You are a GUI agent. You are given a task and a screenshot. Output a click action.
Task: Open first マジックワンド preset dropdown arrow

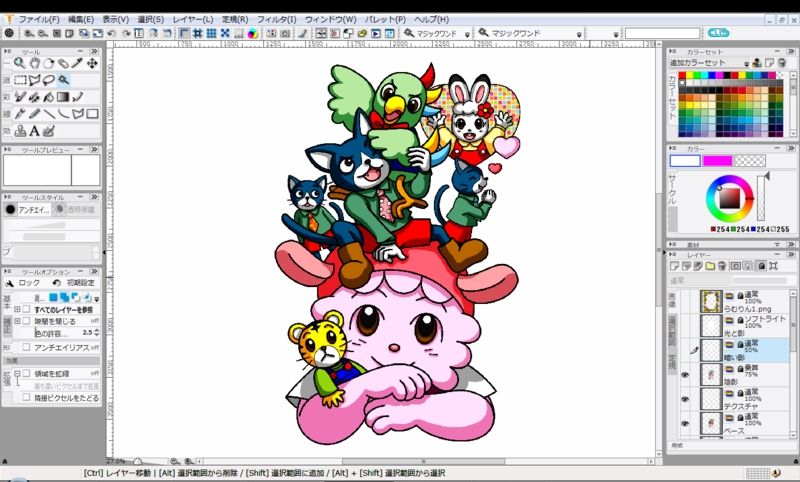pos(467,34)
